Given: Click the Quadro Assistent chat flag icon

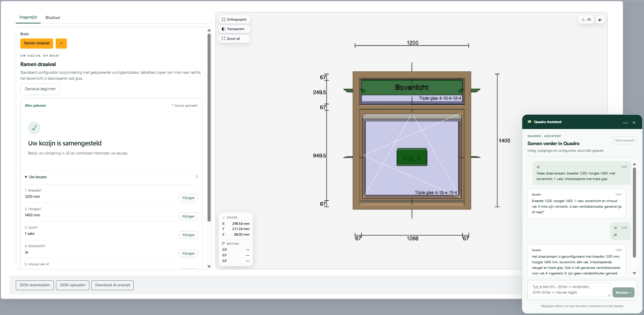Looking at the screenshot, I should coord(530,122).
